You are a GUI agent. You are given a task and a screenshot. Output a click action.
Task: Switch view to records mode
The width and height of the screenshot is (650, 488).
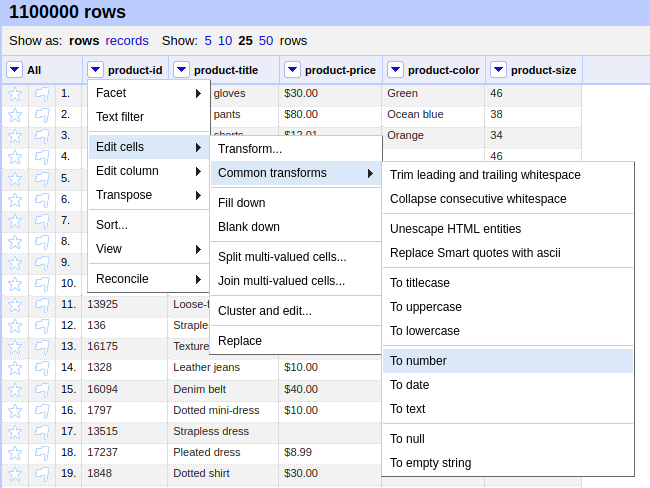pos(127,41)
